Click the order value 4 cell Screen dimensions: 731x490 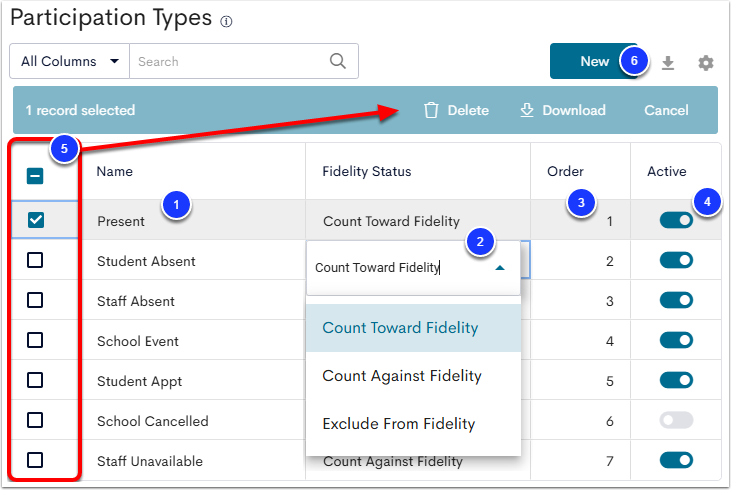tap(580, 341)
